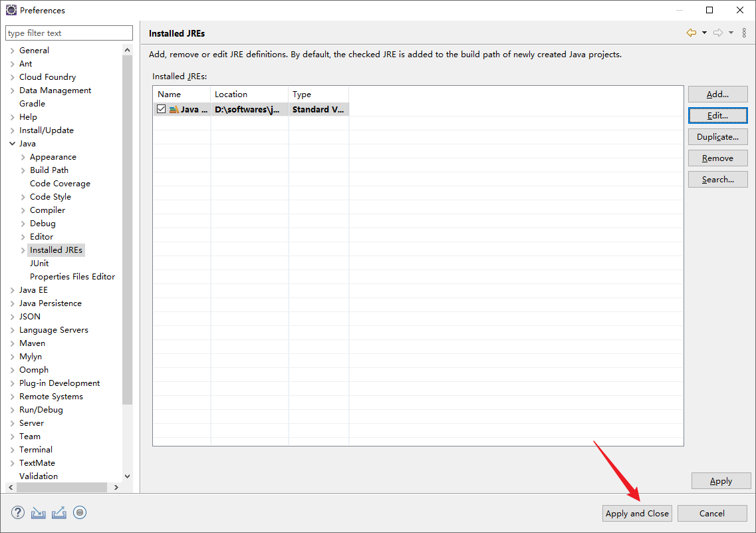This screenshot has width=756, height=533.
Task: Open the back history dropdown arrow
Action: [704, 33]
